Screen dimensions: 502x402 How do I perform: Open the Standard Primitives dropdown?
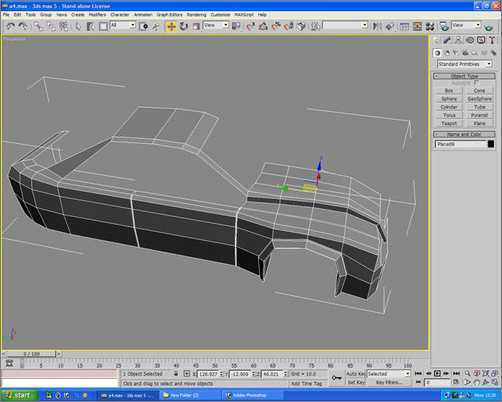click(464, 64)
